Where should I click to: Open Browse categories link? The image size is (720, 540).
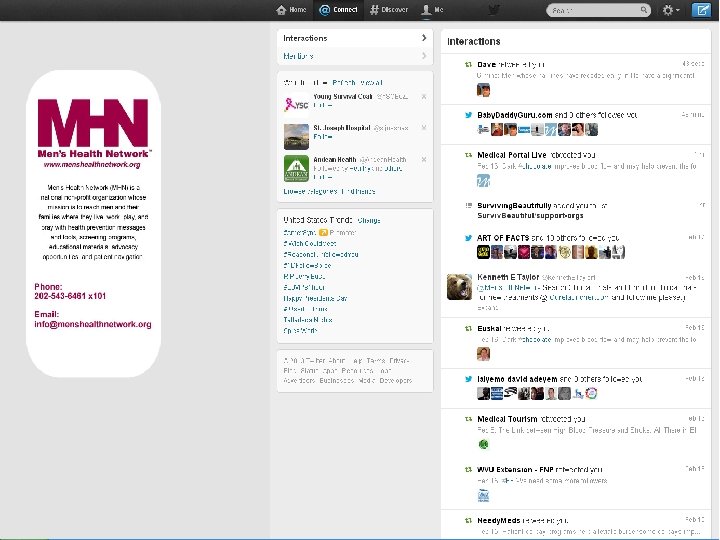click(310, 191)
